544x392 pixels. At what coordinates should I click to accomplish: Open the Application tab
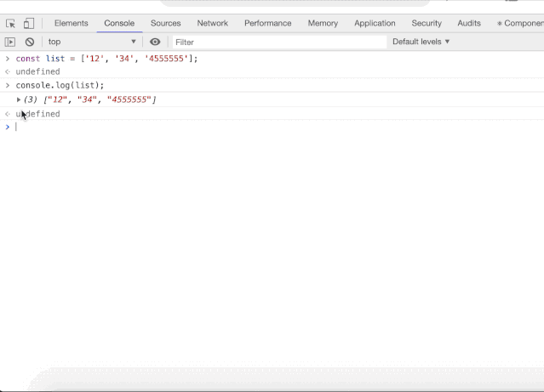point(375,23)
